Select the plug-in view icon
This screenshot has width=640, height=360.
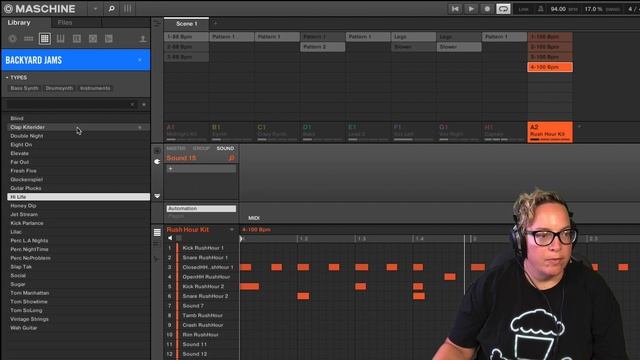tap(157, 162)
